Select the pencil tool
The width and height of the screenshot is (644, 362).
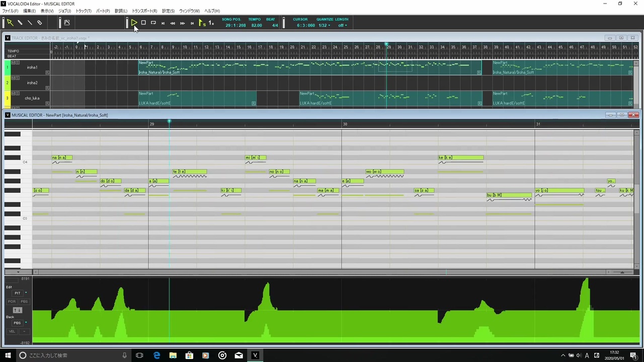[20, 23]
